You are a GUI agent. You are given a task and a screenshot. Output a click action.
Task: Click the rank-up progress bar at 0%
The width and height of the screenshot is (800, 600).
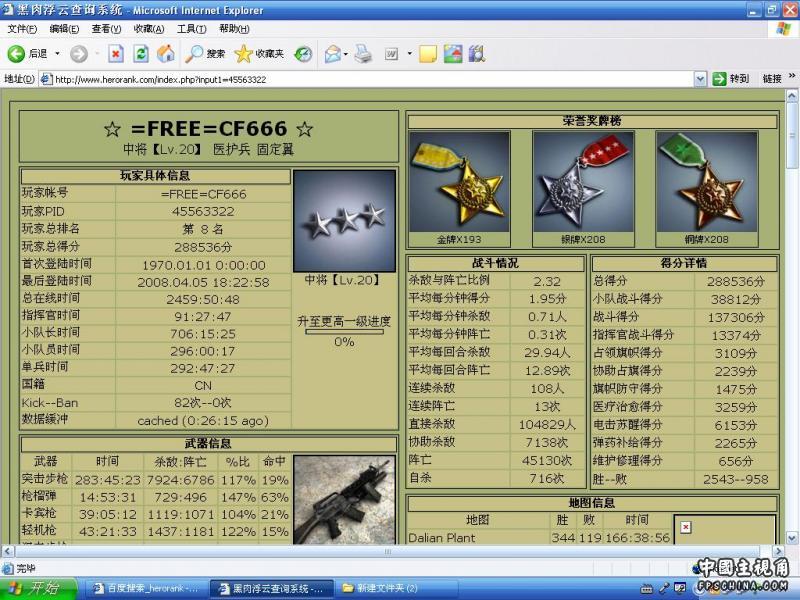[x=344, y=332]
